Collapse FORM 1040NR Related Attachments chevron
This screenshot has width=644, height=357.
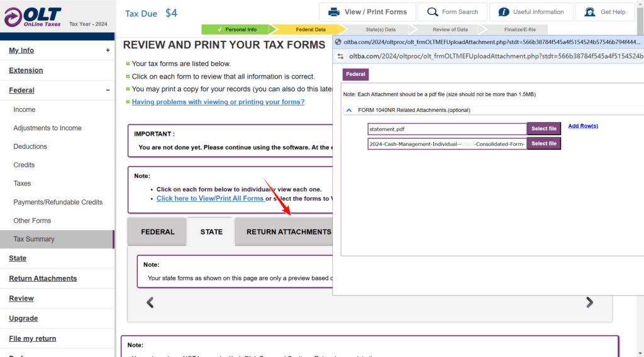[348, 111]
